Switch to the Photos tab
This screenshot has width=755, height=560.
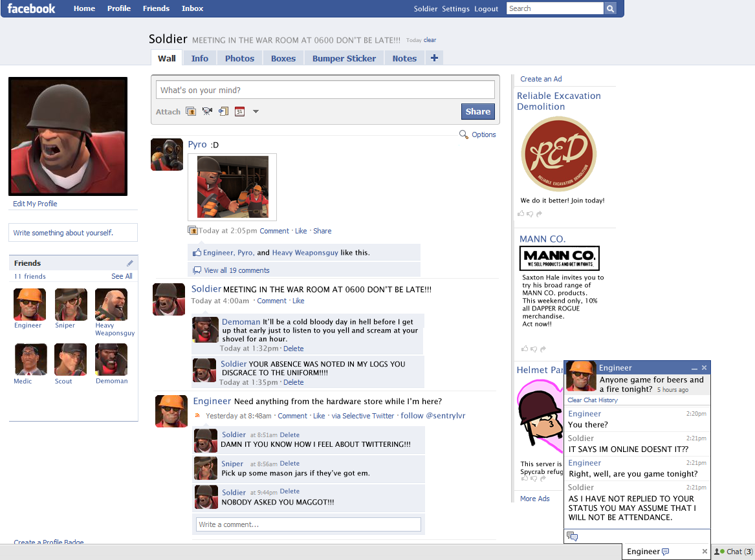coord(239,58)
